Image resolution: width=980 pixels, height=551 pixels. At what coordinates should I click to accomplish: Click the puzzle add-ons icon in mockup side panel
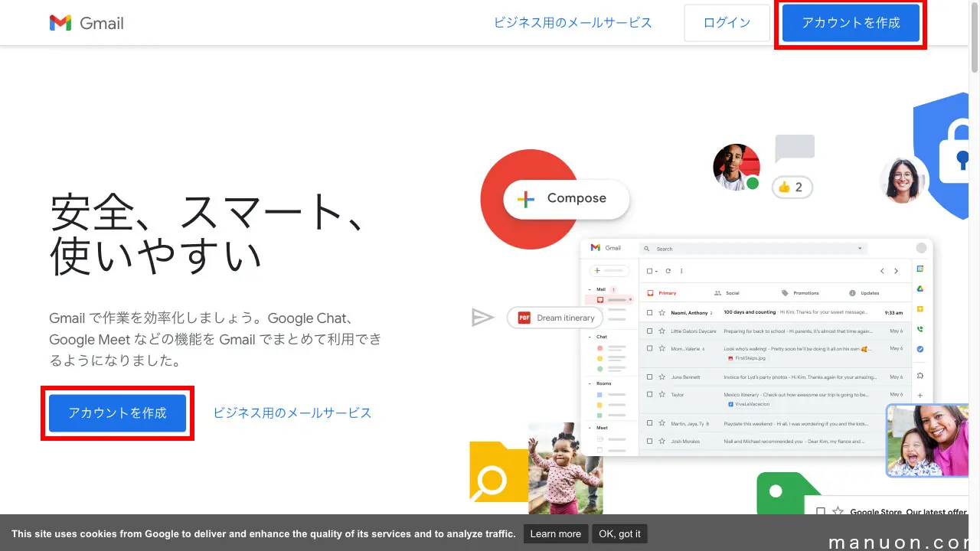coord(920,376)
